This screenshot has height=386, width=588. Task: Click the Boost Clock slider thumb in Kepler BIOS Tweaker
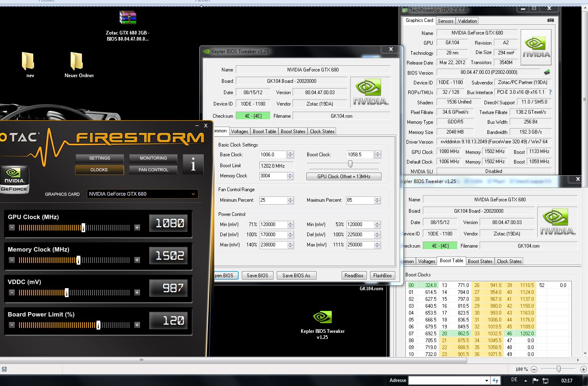(x=350, y=164)
